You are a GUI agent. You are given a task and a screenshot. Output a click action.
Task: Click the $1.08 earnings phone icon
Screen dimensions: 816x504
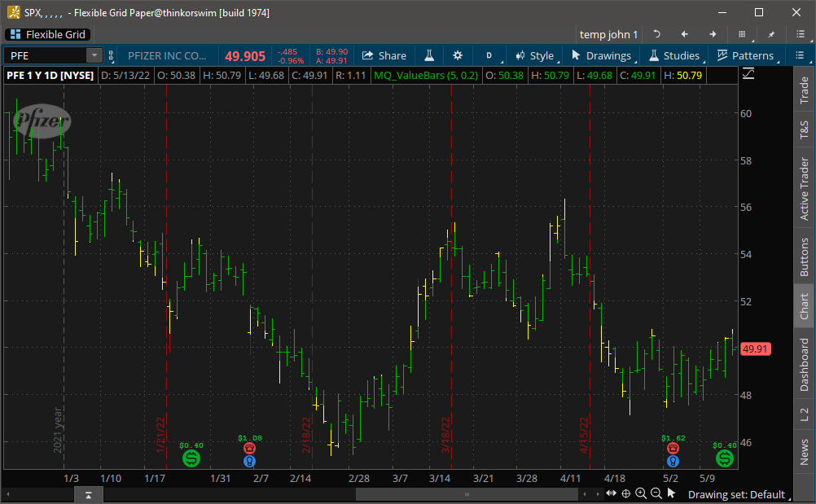pyautogui.click(x=250, y=449)
